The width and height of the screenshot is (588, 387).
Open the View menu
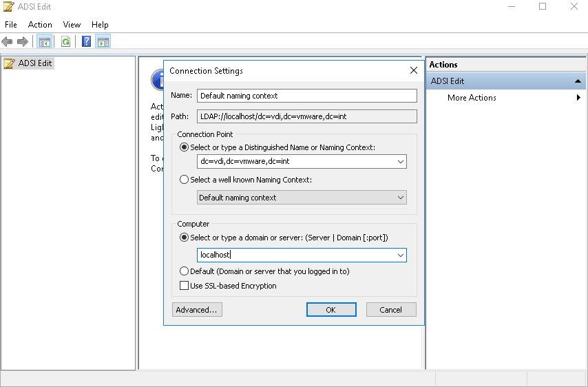[72, 25]
